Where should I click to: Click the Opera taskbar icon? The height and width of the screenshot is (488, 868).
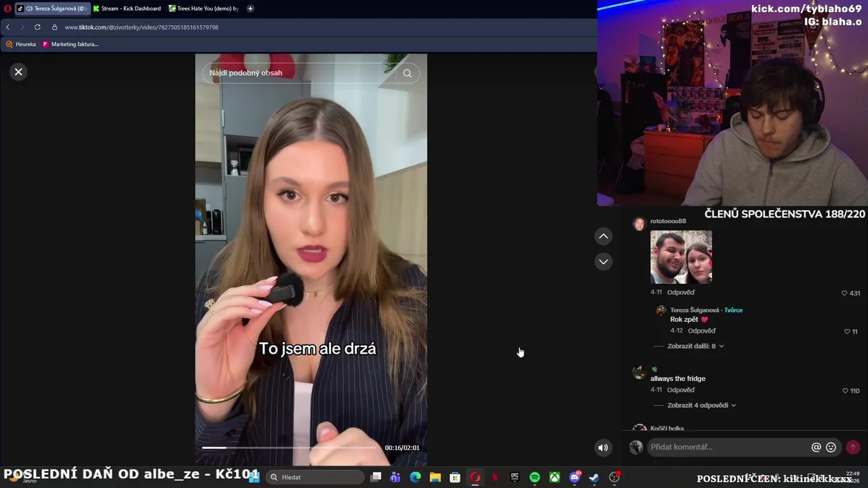click(x=475, y=477)
